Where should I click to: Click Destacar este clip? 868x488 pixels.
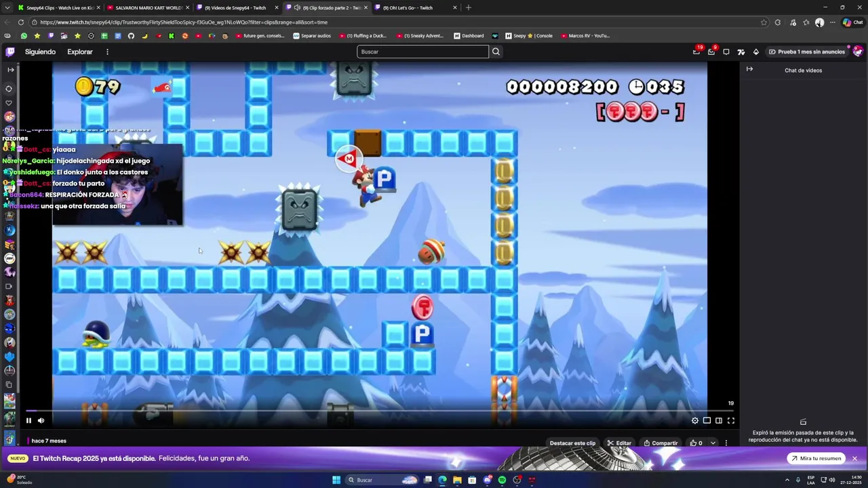coord(572,443)
